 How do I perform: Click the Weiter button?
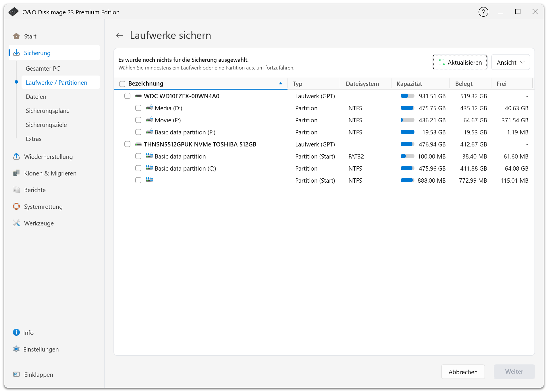click(514, 372)
